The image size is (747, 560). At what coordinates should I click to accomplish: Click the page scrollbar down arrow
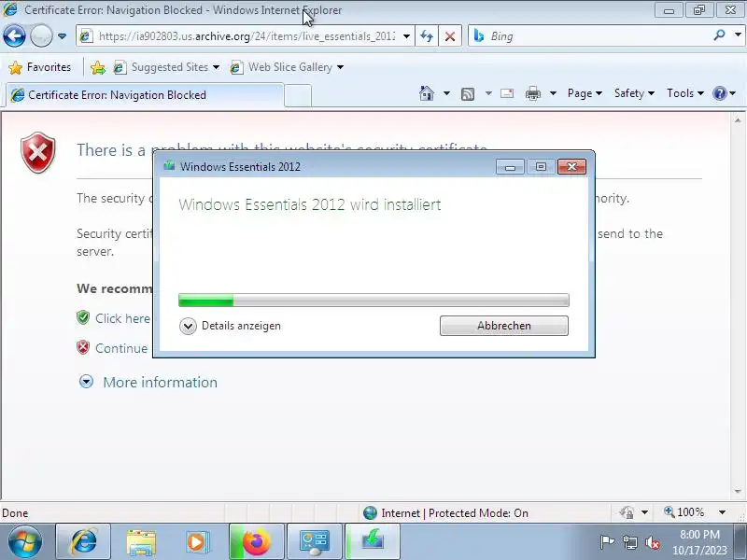click(x=738, y=491)
